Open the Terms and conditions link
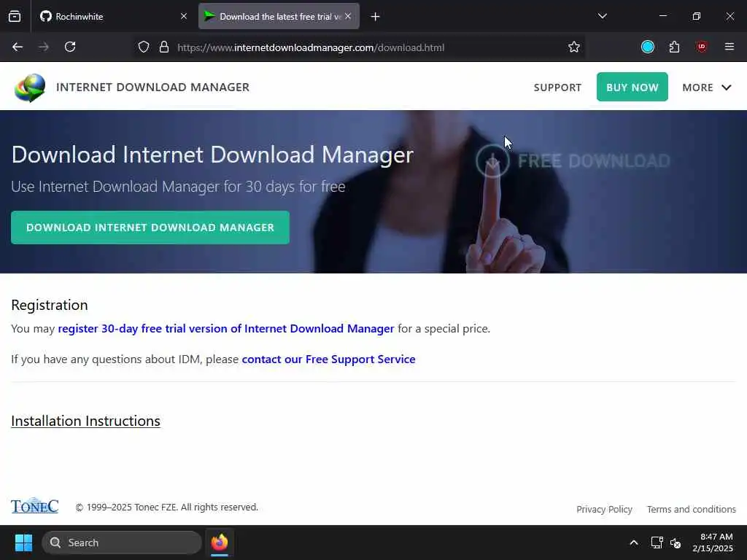 pos(692,510)
